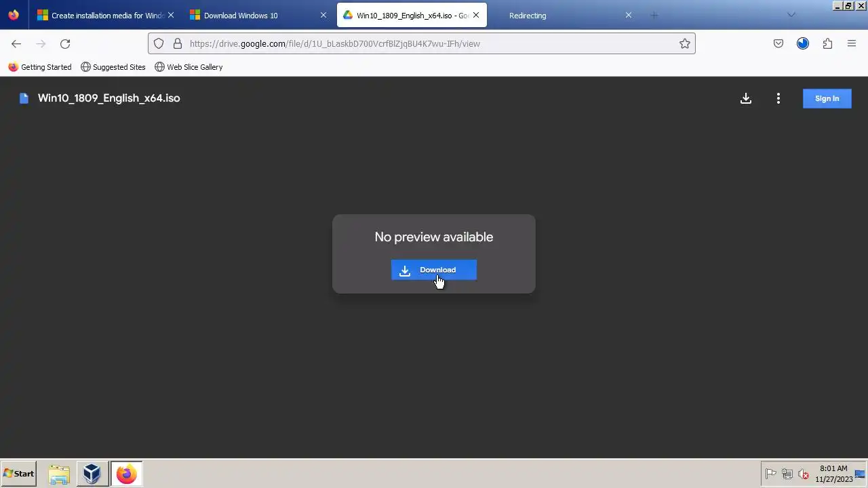Click the browser forward arrow
This screenshot has height=488, width=868.
(x=41, y=43)
